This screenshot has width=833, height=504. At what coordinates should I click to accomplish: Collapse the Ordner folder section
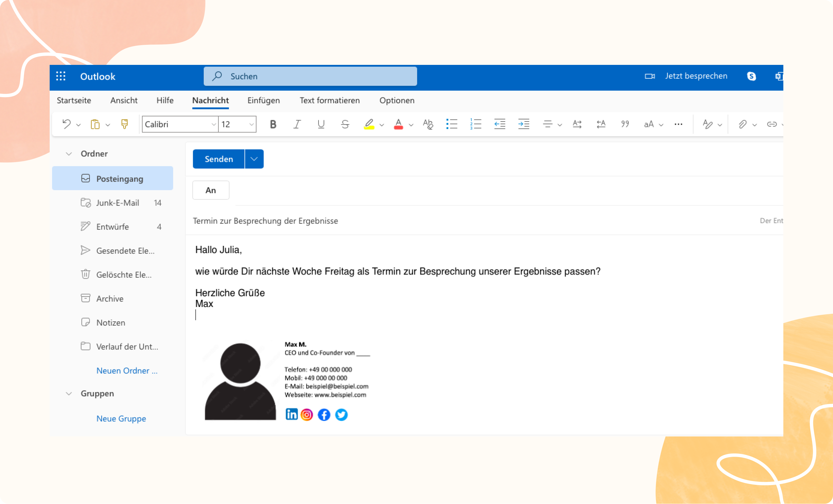69,153
